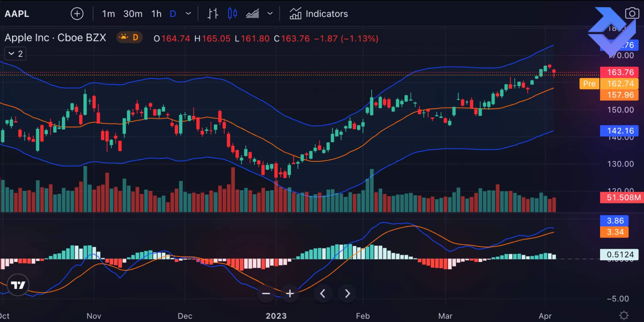Click the AAPL symbol search field
Viewport: 644px width, 322px height.
pyautogui.click(x=17, y=14)
